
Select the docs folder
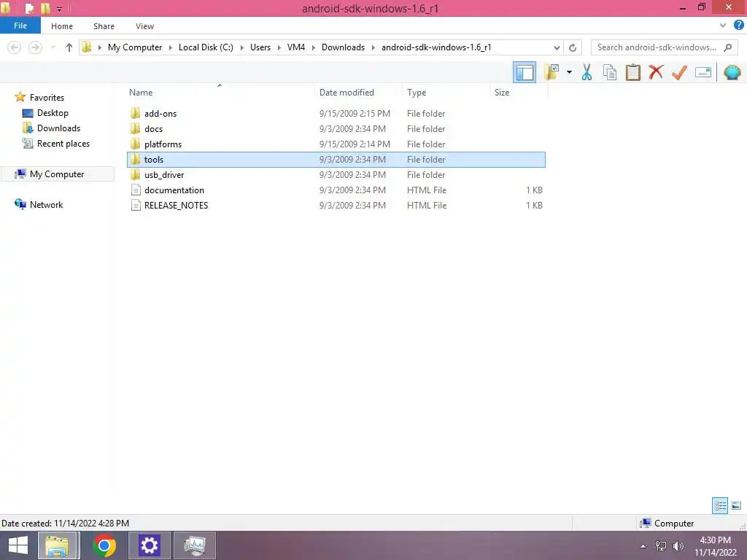pyautogui.click(x=336, y=128)
